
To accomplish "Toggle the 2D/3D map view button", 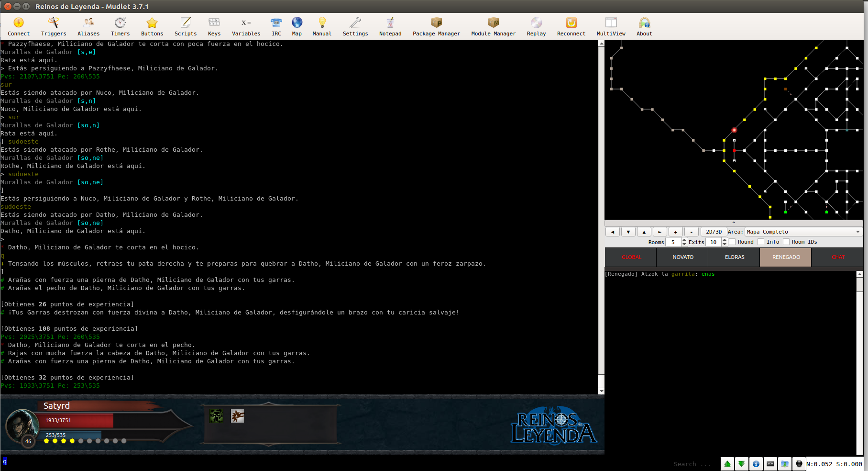I will (714, 232).
